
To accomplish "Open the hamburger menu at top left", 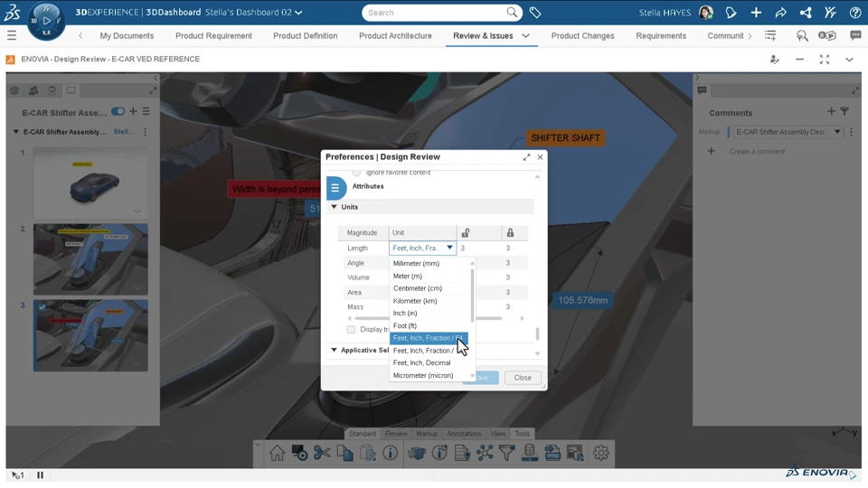I will 12,35.
